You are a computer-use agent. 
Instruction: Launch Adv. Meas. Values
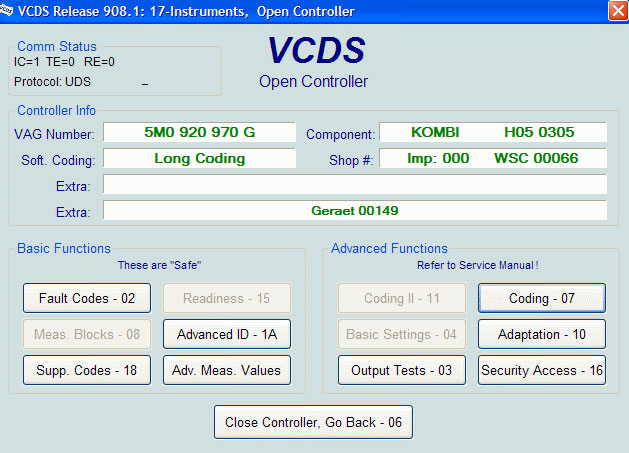227,370
